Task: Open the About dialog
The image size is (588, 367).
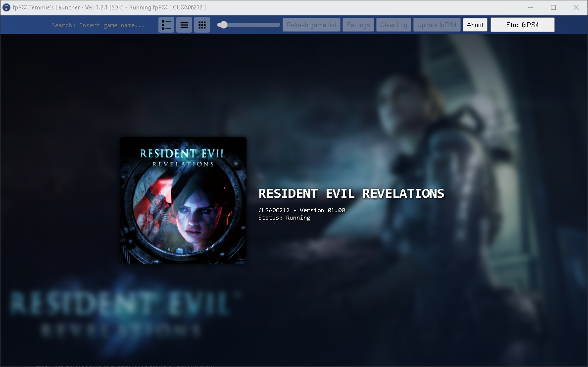Action: 475,24
